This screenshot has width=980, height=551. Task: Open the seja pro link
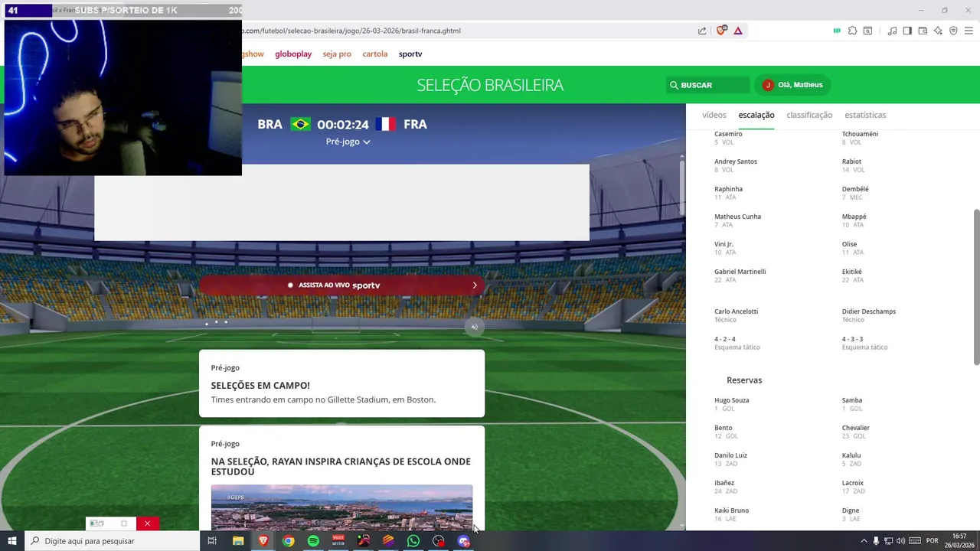(x=337, y=54)
